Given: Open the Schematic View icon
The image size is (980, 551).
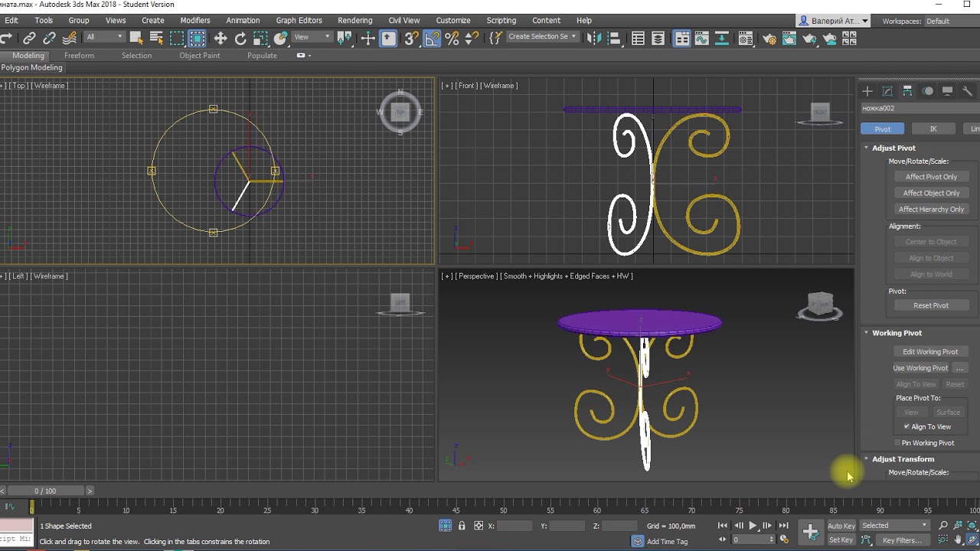Looking at the screenshot, I should tap(722, 38).
